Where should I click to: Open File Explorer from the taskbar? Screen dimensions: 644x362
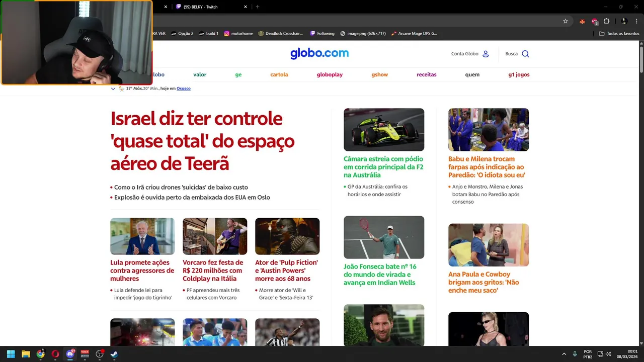pos(26,354)
